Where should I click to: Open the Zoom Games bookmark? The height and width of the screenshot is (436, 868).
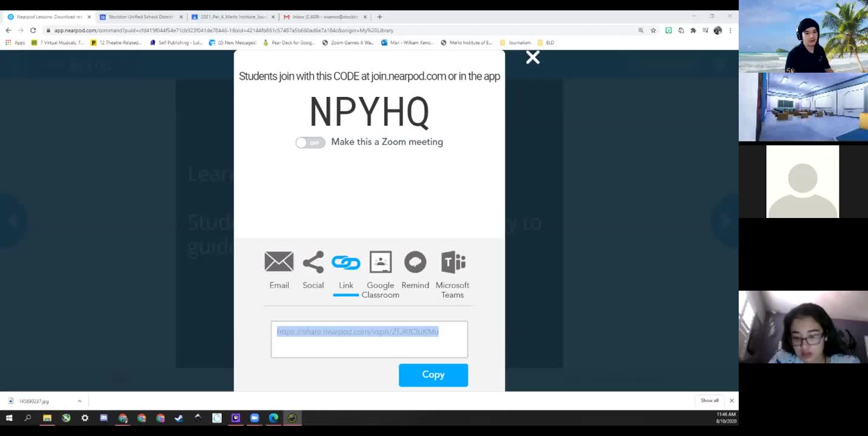[x=348, y=43]
